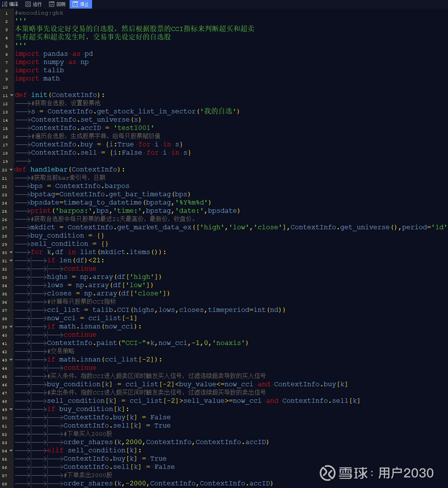Collapse the init function fold arrow

click(x=12, y=95)
